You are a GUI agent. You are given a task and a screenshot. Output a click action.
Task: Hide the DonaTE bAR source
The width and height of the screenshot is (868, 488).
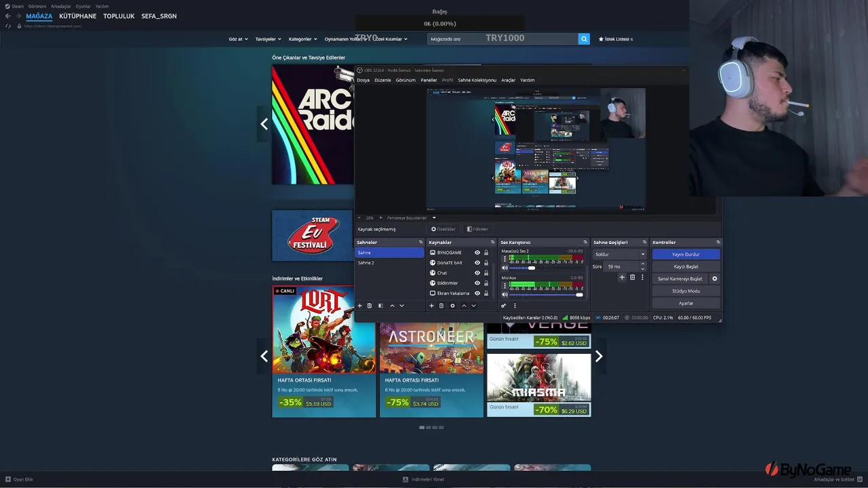[477, 263]
